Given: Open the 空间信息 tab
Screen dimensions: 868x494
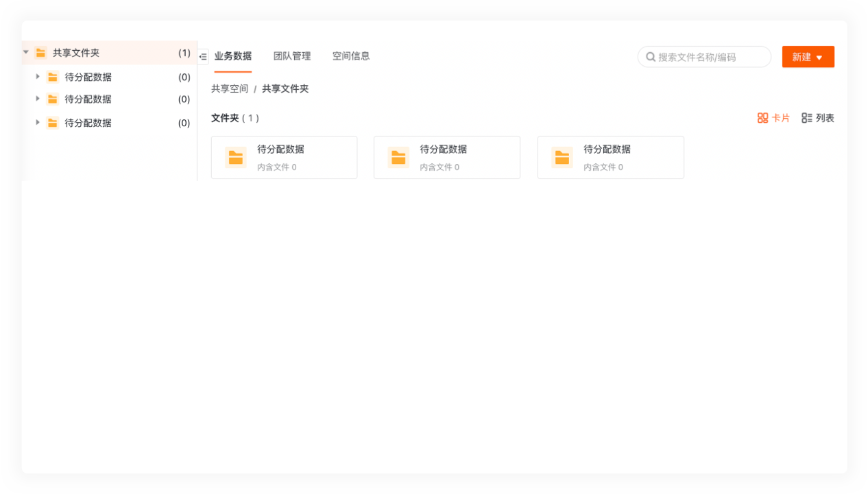Looking at the screenshot, I should pyautogui.click(x=351, y=56).
